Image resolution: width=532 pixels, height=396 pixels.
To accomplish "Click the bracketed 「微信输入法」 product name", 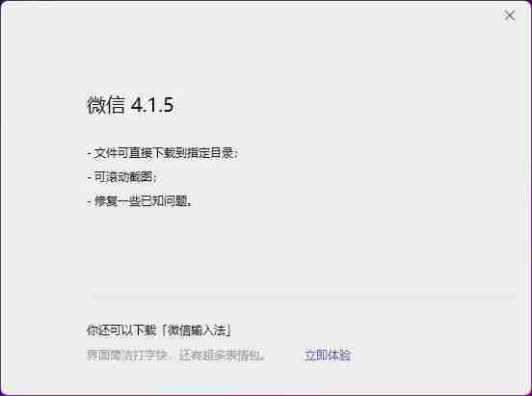I will coord(196,330).
